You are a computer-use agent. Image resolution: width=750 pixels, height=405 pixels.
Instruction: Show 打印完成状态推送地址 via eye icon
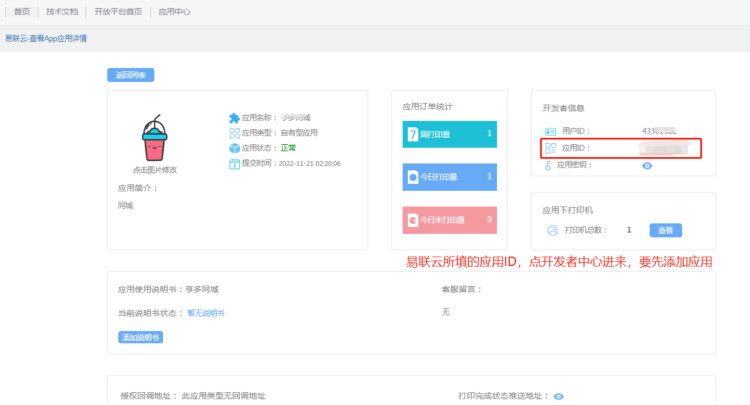pyautogui.click(x=558, y=396)
